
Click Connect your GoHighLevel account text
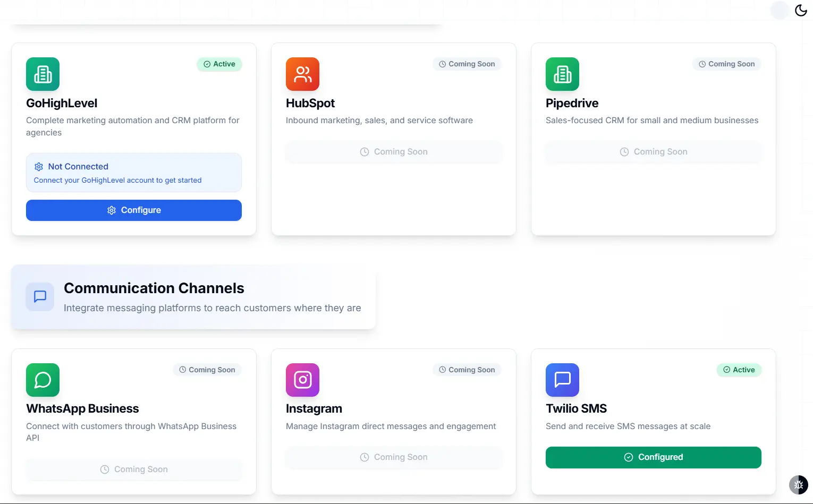117,181
